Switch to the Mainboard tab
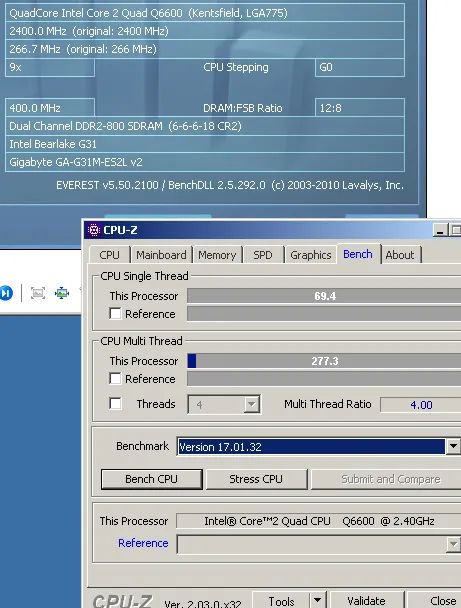Screen dimensions: 461x608 point(161,255)
